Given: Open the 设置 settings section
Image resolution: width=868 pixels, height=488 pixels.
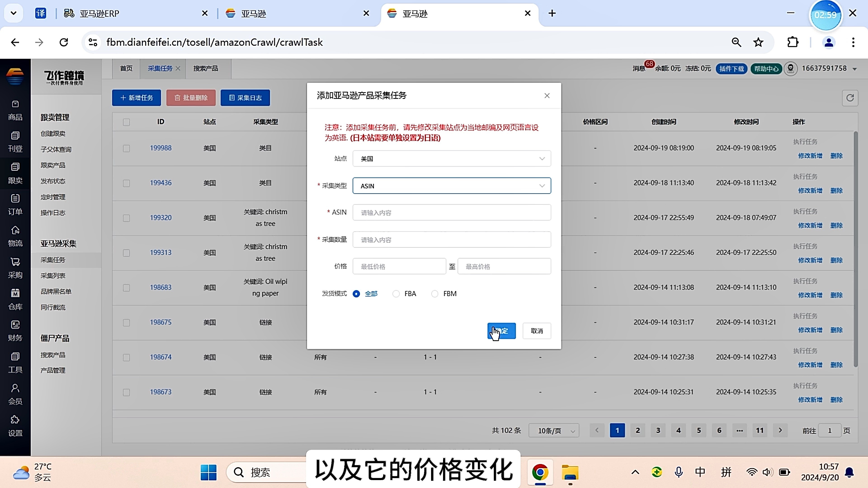Looking at the screenshot, I should pos(15,426).
